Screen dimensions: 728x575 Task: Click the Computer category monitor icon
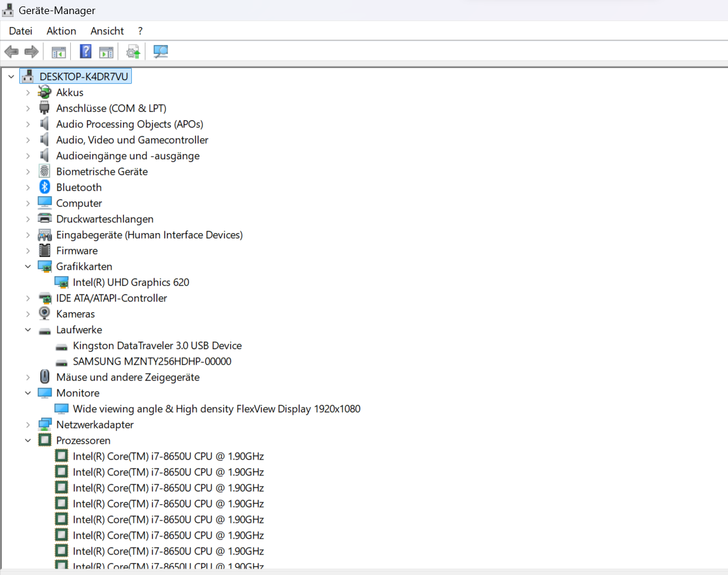click(45, 203)
